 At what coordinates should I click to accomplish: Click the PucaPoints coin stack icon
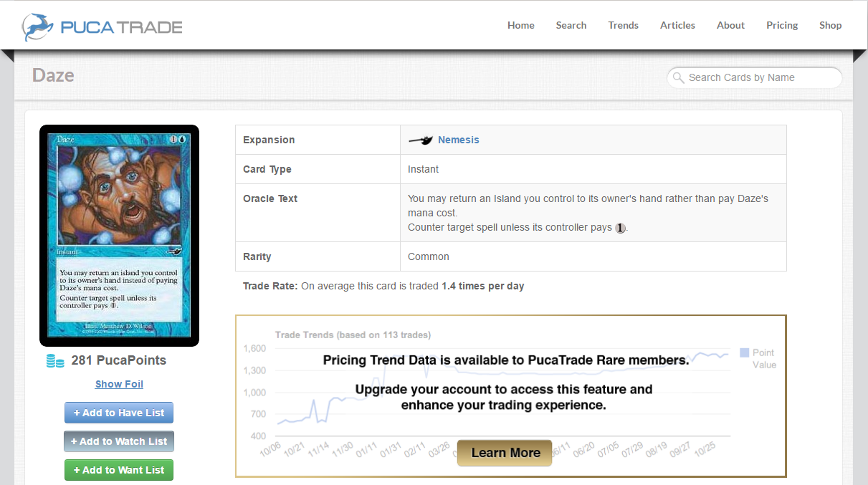click(x=55, y=361)
